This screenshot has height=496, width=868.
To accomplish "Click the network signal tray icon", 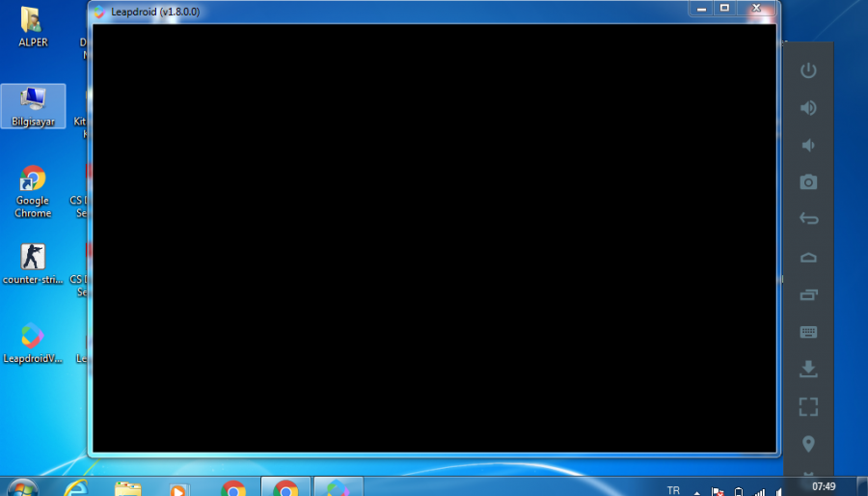I will (x=760, y=491).
